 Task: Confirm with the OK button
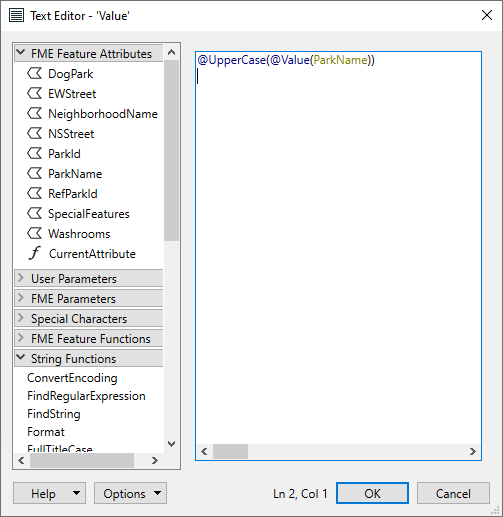pyautogui.click(x=372, y=493)
